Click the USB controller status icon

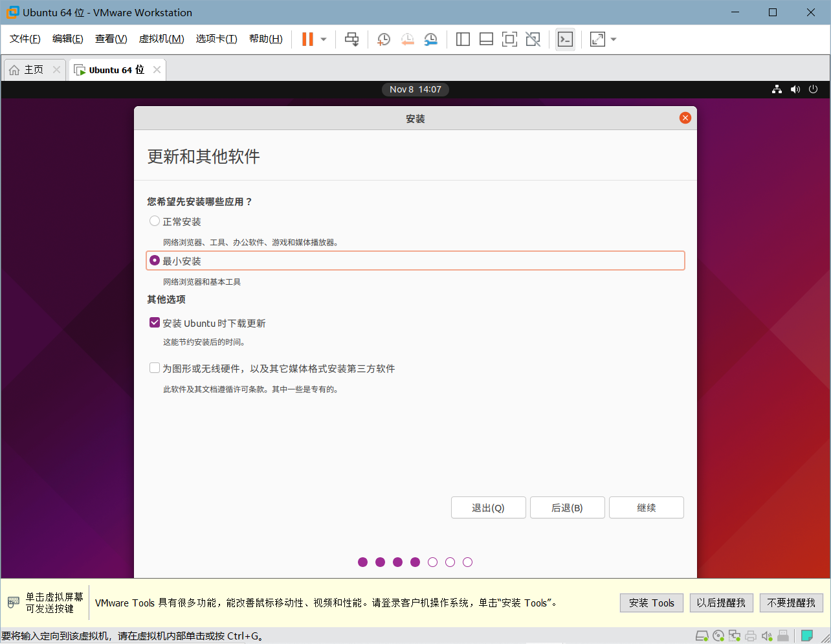click(783, 636)
